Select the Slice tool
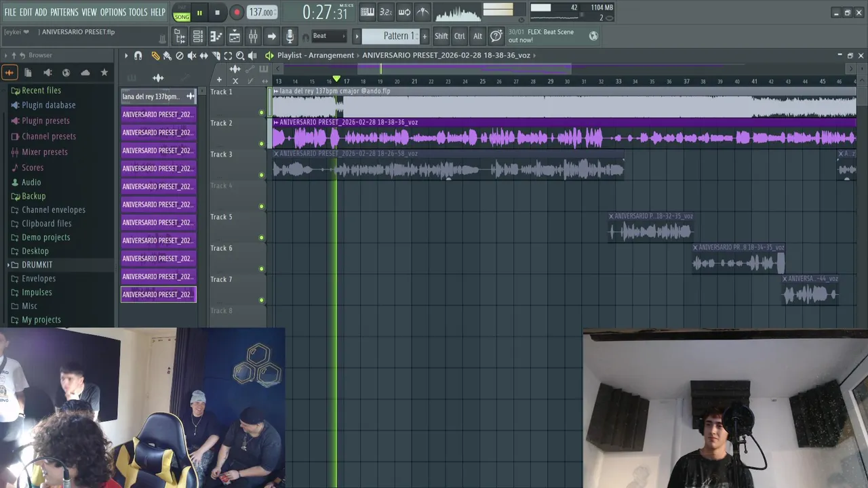This screenshot has height=488, width=868. pyautogui.click(x=216, y=56)
